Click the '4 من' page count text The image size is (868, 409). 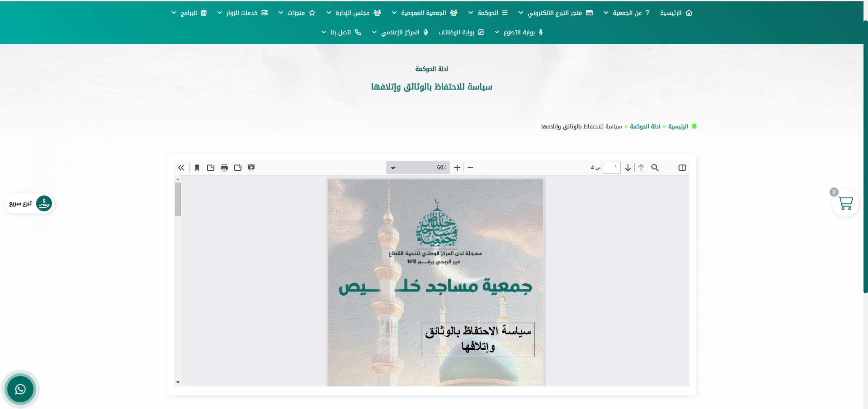pos(595,168)
